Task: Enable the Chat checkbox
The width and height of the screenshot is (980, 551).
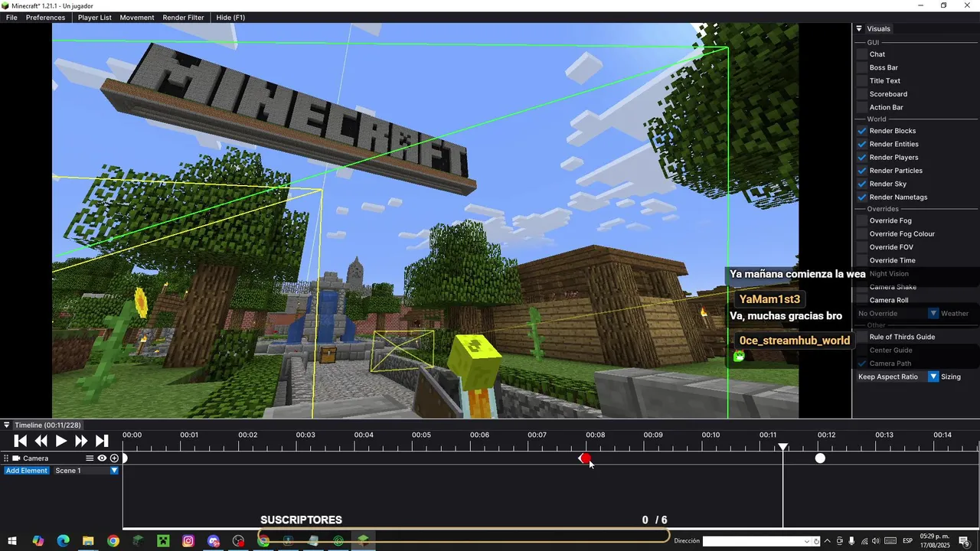Action: (x=862, y=54)
